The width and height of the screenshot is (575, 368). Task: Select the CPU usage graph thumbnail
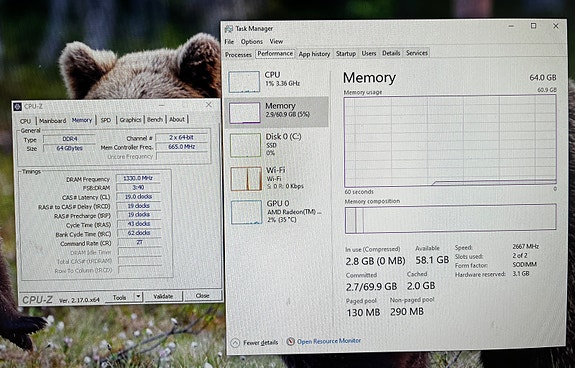click(x=244, y=82)
